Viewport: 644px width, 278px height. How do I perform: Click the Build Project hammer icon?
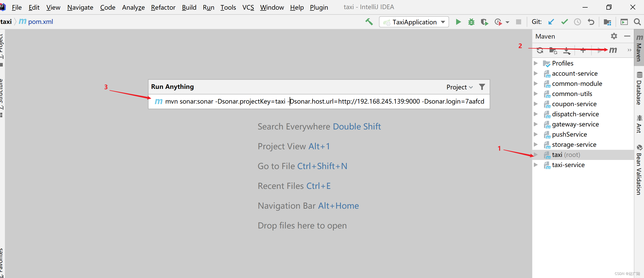click(369, 22)
